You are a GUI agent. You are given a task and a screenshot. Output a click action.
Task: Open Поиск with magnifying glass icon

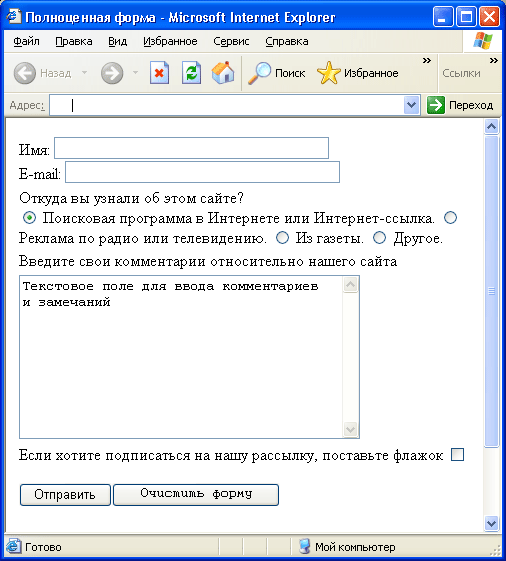pyautogui.click(x=259, y=73)
